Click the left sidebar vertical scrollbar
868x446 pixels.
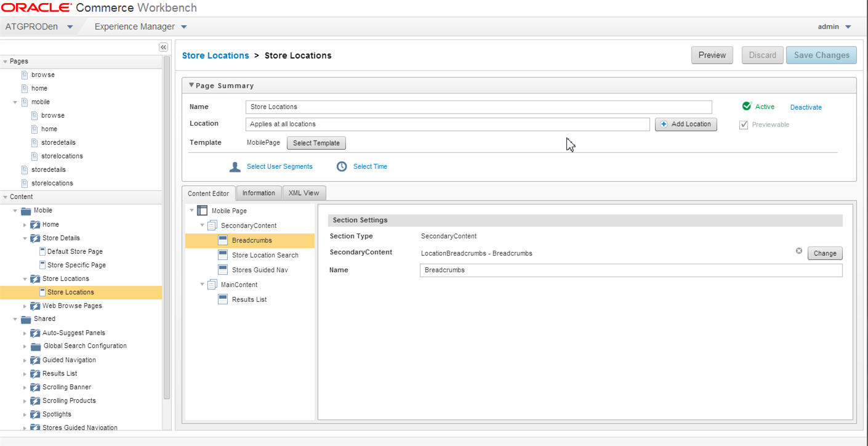coord(167,228)
